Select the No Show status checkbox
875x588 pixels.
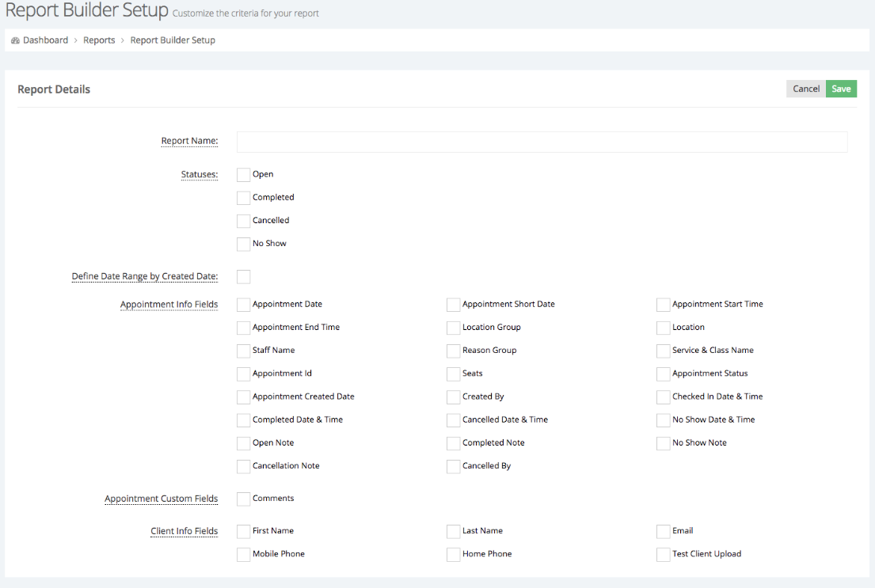click(243, 244)
